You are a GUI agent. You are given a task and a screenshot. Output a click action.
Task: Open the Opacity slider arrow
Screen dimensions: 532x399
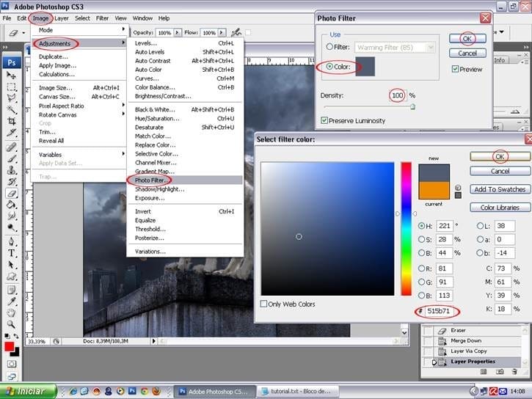point(178,32)
